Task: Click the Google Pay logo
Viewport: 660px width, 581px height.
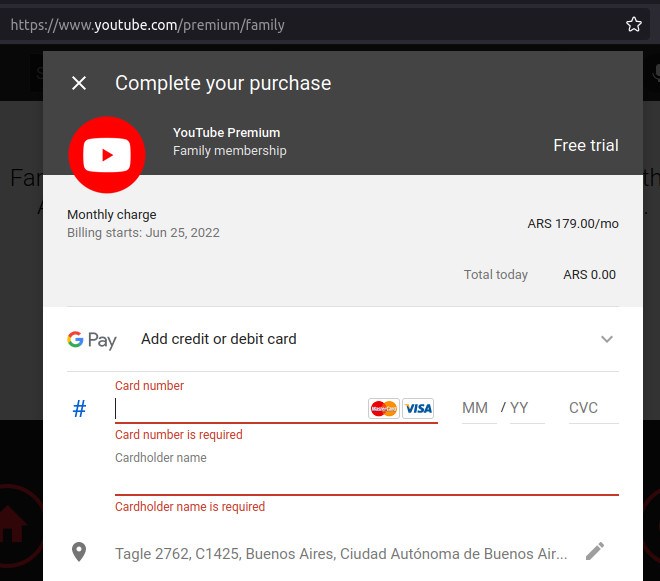Action: 92,340
